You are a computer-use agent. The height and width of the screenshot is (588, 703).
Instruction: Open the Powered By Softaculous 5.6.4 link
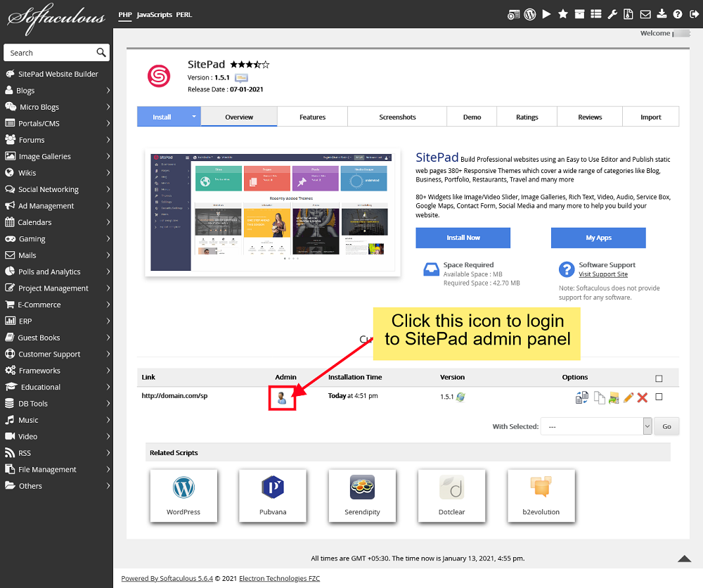167,578
